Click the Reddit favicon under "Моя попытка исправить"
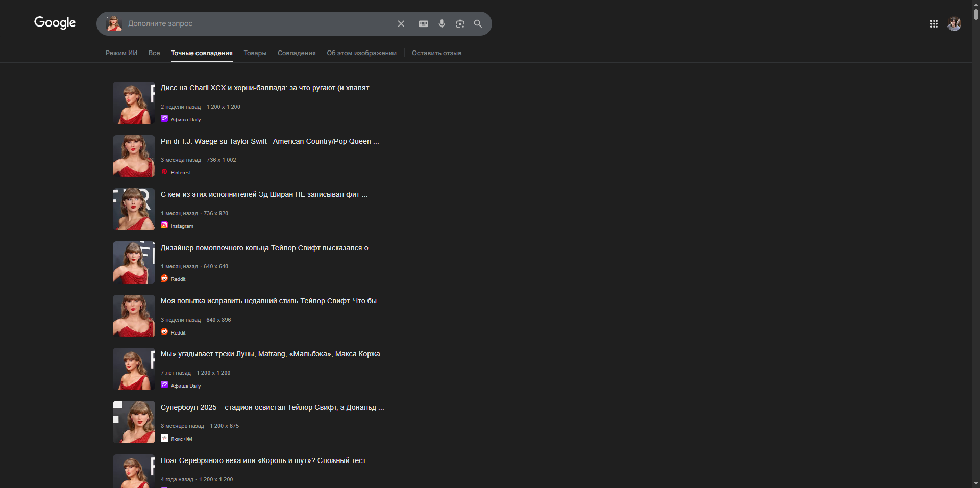The width and height of the screenshot is (980, 488). [164, 332]
